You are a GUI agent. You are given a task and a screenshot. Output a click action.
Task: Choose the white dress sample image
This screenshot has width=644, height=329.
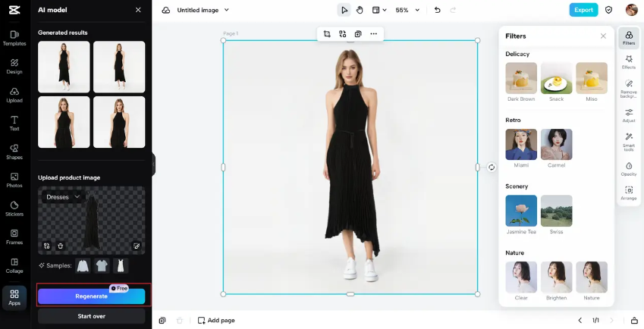(121, 266)
